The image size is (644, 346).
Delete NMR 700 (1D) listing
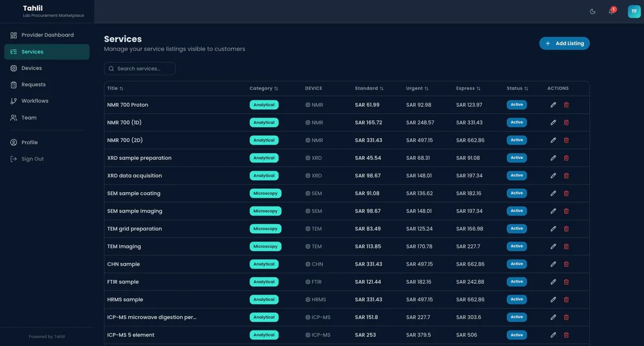point(566,122)
